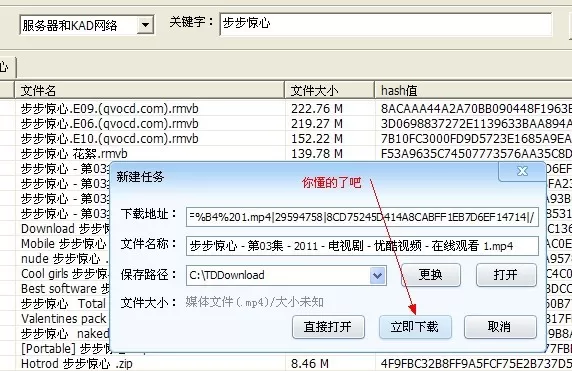Select the 步步惊心 naked row

pyautogui.click(x=65, y=333)
